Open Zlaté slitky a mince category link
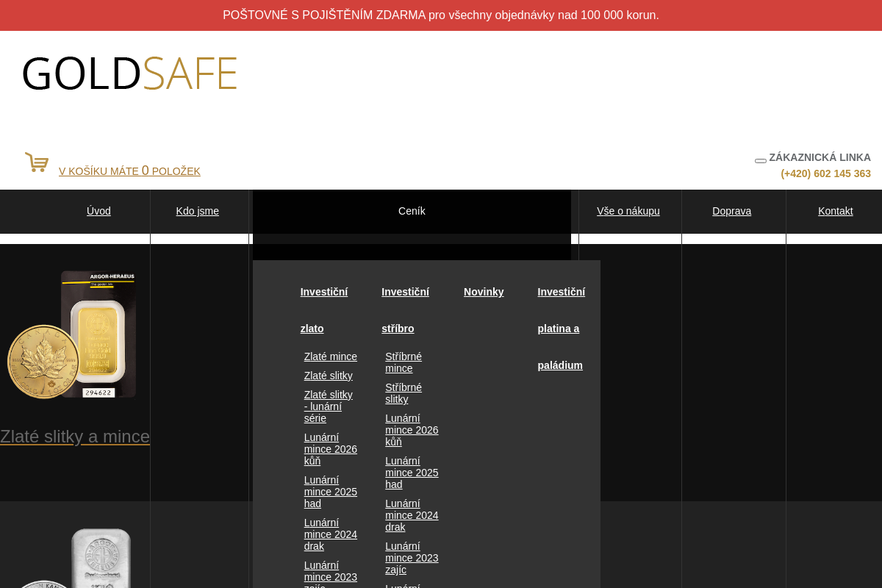The height and width of the screenshot is (588, 882). click(75, 437)
